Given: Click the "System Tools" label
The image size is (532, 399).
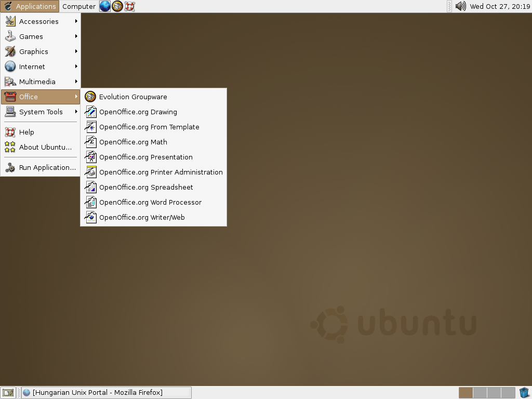Looking at the screenshot, I should tap(41, 112).
